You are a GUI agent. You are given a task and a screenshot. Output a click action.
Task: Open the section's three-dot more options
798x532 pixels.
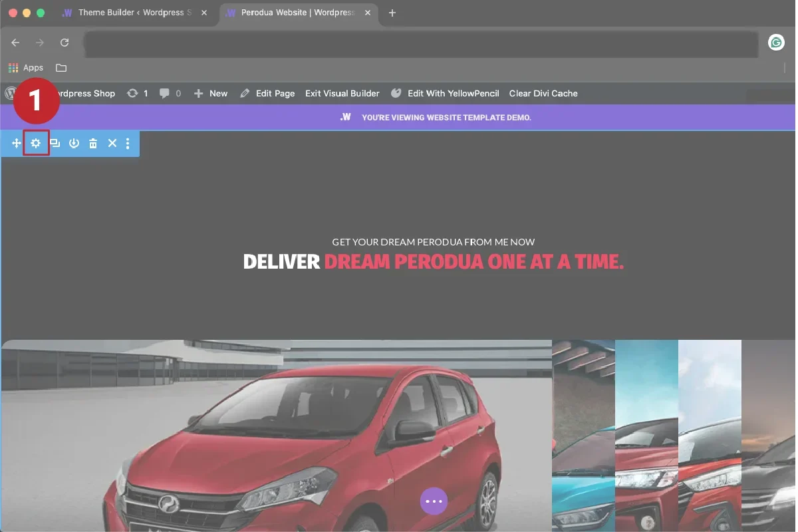[x=128, y=144]
